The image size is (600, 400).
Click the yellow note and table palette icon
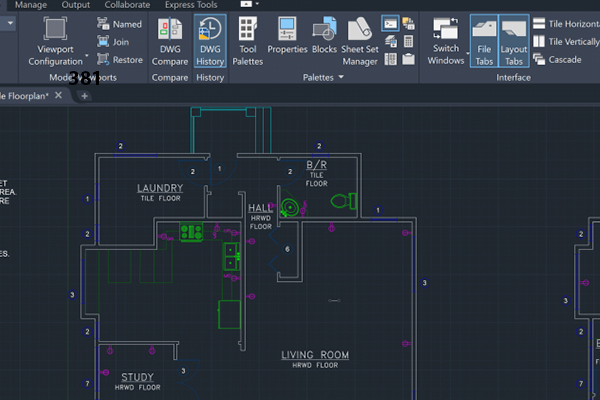pyautogui.click(x=408, y=23)
